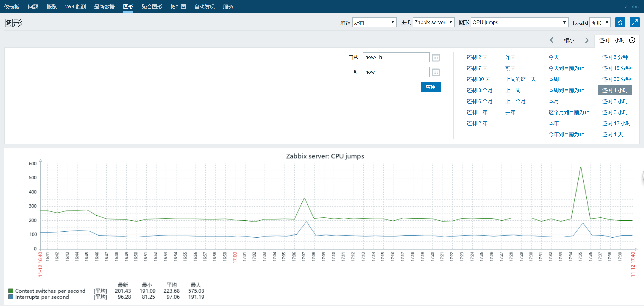Image resolution: width=644 pixels, height=306 pixels.
Task: Click the 缩小 zoom out button
Action: (569, 40)
